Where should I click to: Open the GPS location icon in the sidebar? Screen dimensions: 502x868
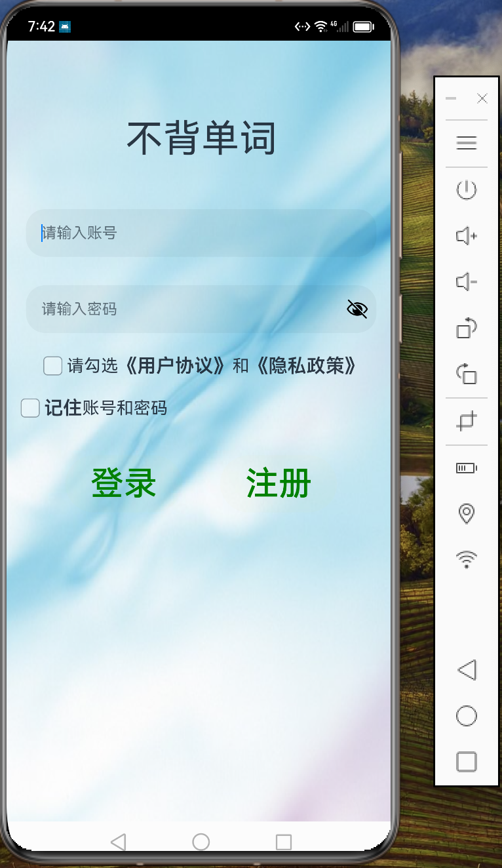[466, 513]
